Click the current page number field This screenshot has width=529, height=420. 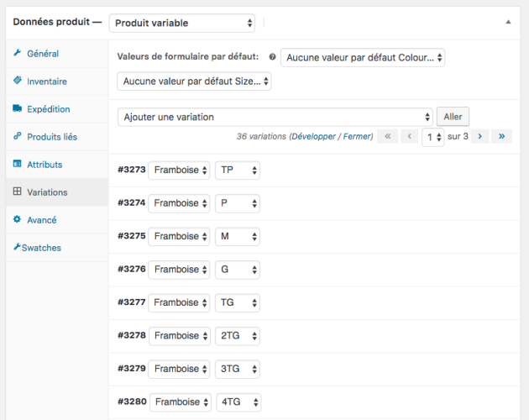pos(432,136)
